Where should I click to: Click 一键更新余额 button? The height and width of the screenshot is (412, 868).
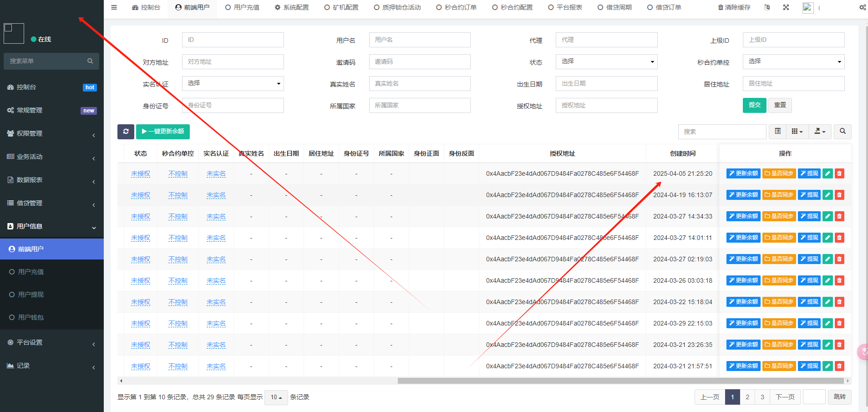coord(163,132)
